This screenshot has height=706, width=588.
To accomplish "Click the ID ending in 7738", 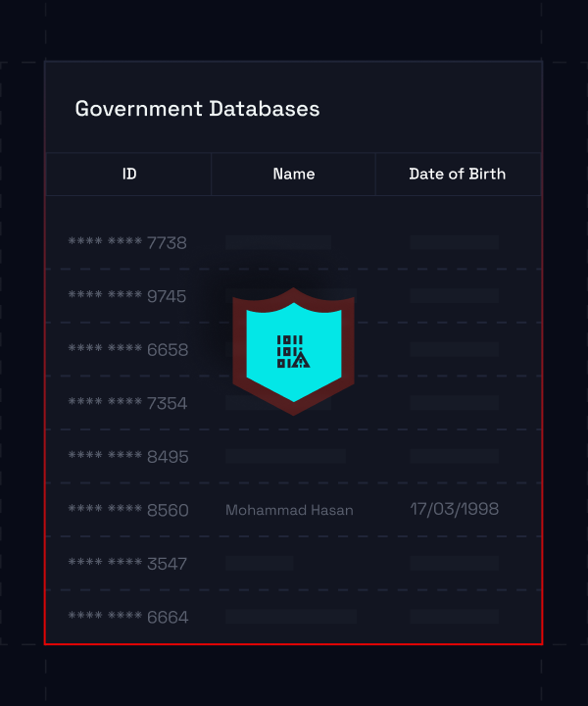I will tap(127, 243).
